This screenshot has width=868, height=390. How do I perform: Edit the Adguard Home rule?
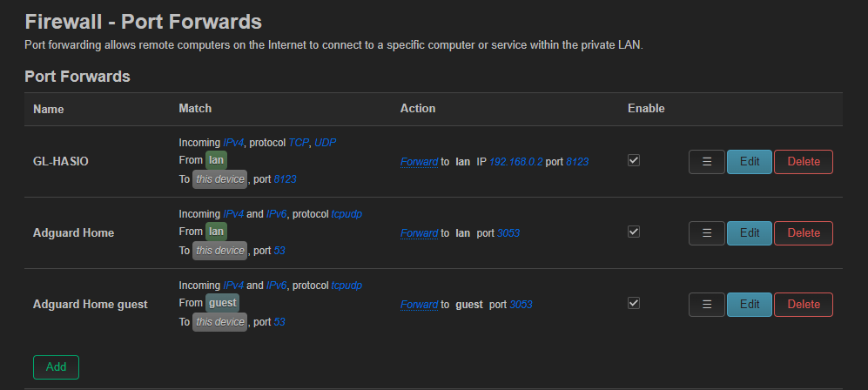coord(749,233)
